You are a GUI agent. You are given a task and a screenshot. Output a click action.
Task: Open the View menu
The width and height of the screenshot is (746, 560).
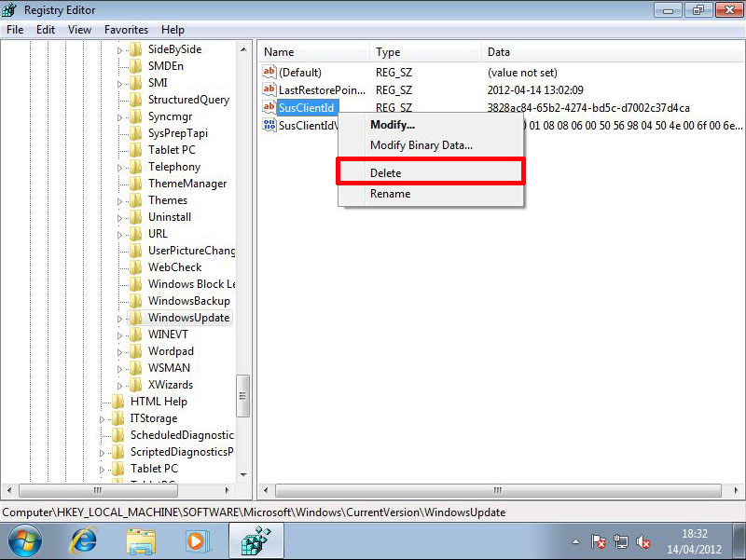tap(79, 30)
